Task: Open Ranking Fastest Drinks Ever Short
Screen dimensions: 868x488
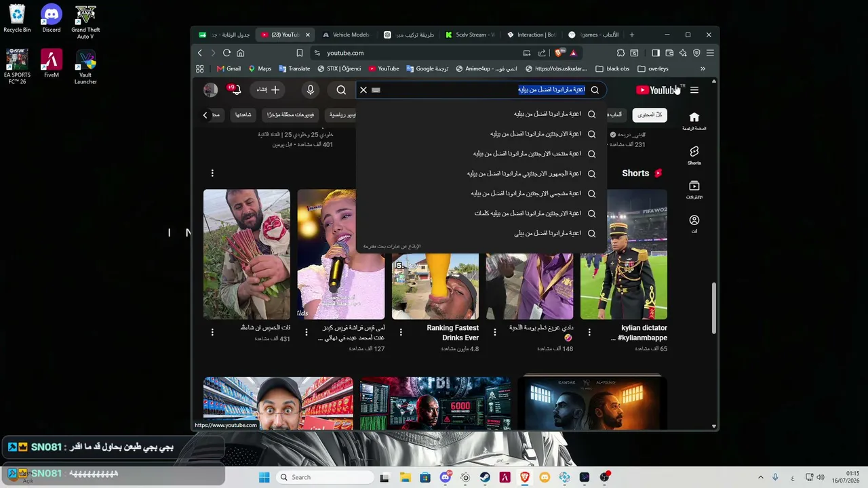Action: [435, 286]
